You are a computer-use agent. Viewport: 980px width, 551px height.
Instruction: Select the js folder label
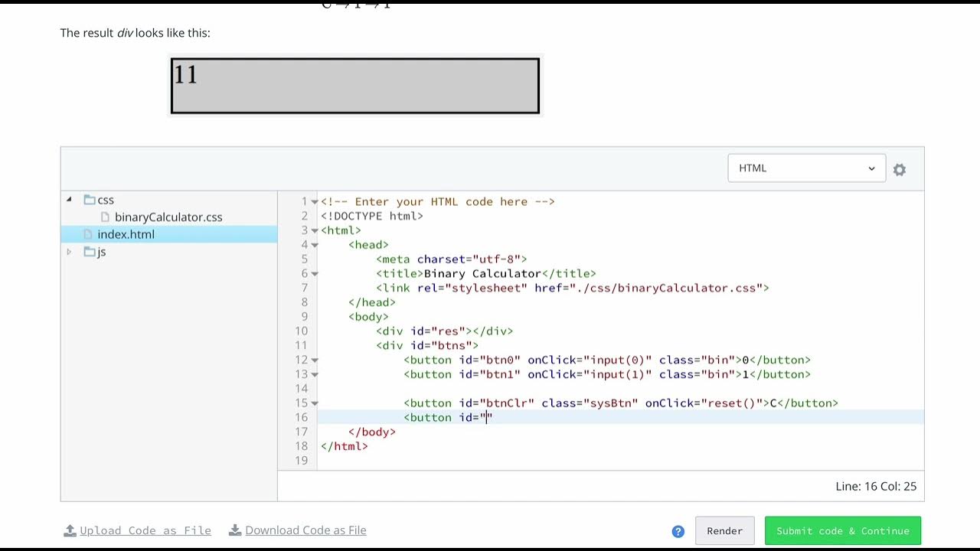[102, 252]
